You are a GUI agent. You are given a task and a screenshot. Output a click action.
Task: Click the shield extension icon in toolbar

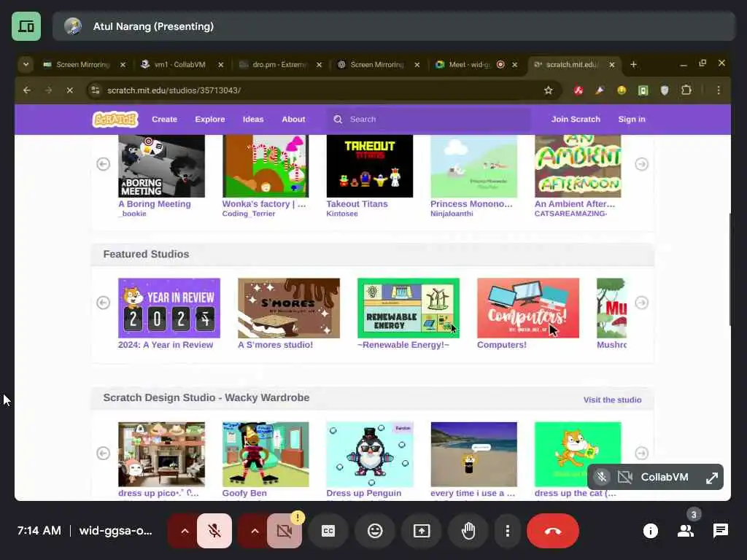(x=665, y=90)
